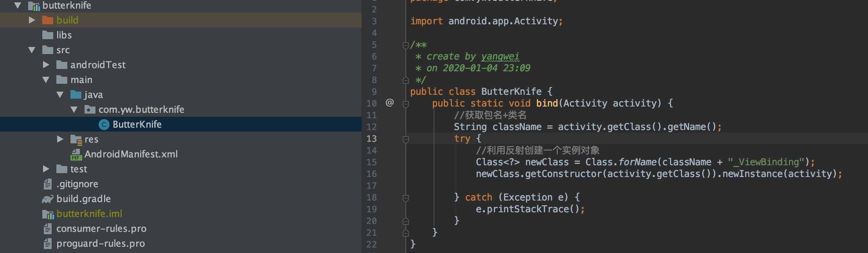Select the butterknife module row
The width and height of the screenshot is (868, 253).
(x=181, y=5)
